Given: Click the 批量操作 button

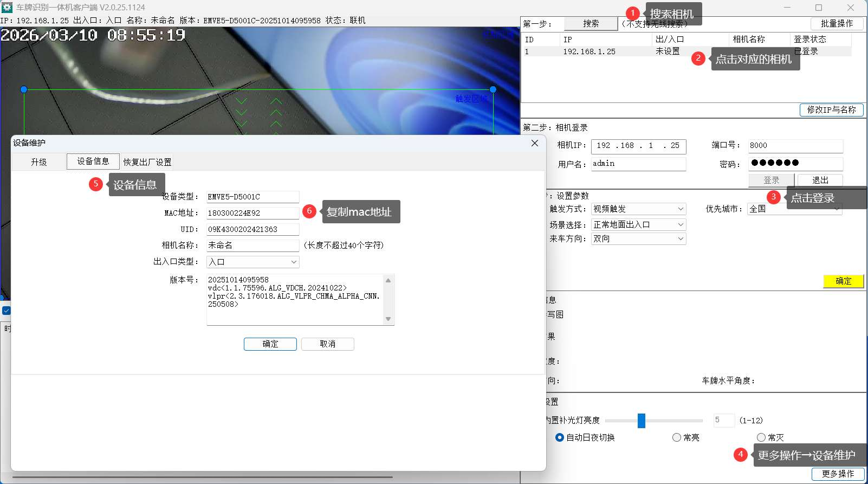Looking at the screenshot, I should click(837, 23).
